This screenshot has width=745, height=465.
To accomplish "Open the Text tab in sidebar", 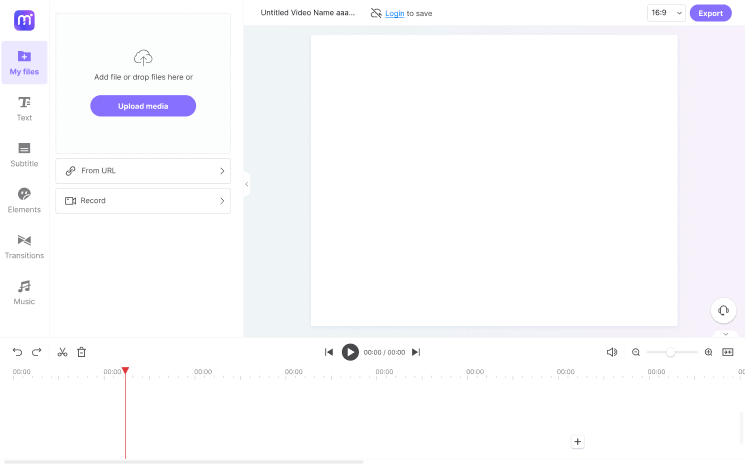I will (x=24, y=108).
